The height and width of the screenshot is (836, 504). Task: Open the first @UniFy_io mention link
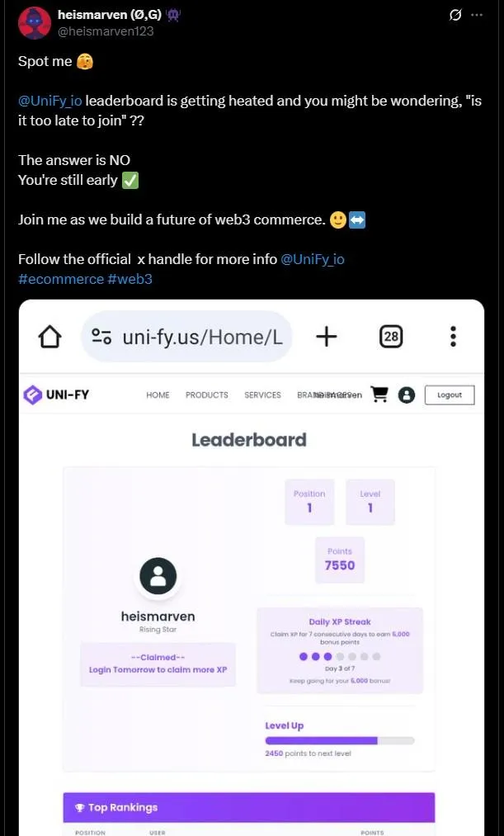(x=50, y=101)
